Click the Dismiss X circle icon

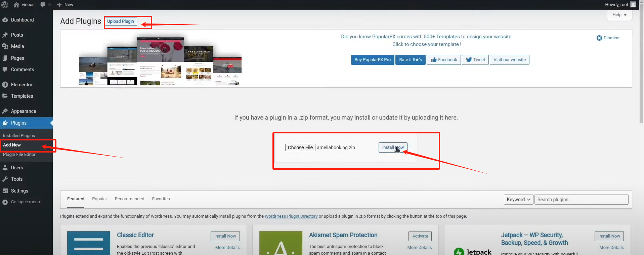pos(599,38)
